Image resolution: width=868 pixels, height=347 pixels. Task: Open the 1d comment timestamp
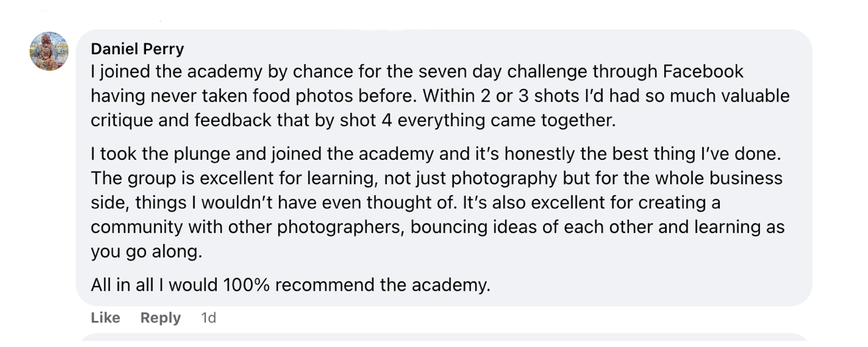208,318
